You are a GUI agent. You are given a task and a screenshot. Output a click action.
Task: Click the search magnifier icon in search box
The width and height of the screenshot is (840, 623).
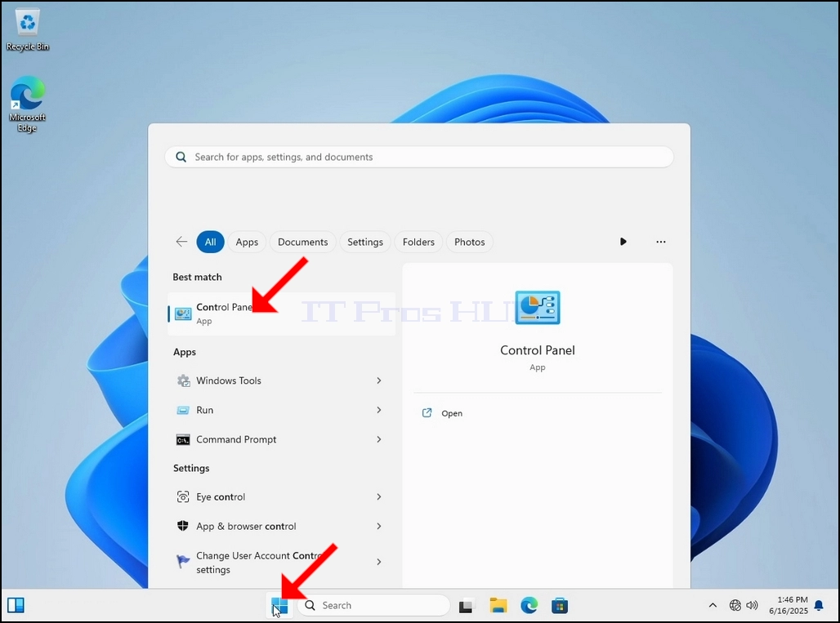tap(181, 157)
